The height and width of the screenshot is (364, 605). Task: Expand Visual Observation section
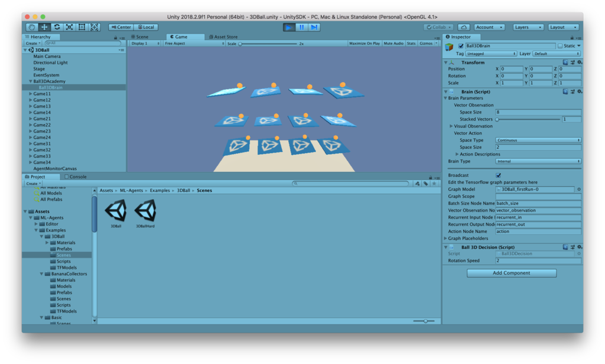tap(451, 126)
